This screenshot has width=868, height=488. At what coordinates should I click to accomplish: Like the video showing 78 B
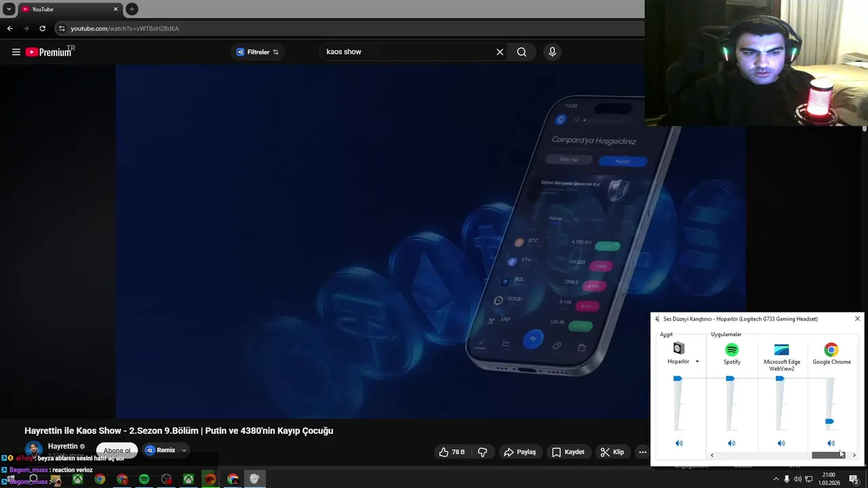point(452,452)
